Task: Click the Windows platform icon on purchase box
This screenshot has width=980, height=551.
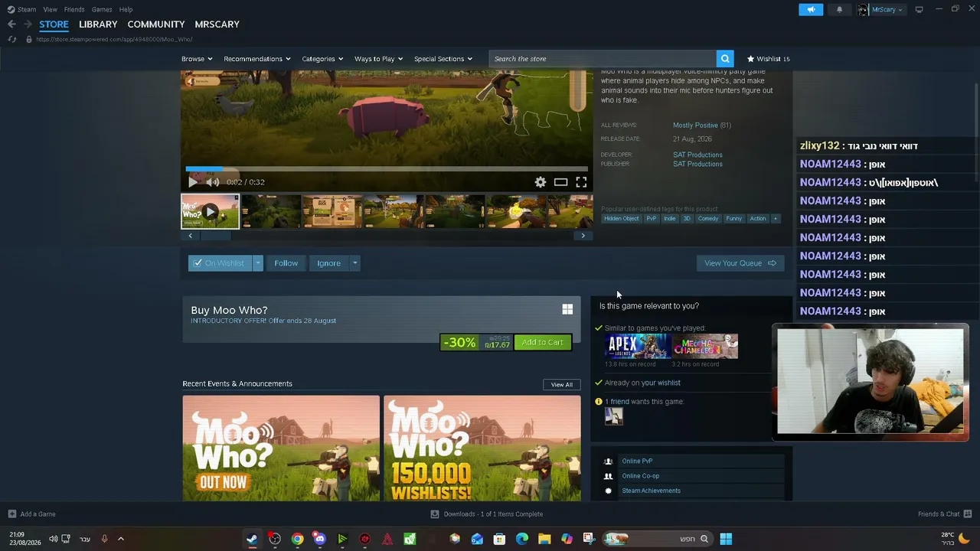Action: click(x=567, y=309)
